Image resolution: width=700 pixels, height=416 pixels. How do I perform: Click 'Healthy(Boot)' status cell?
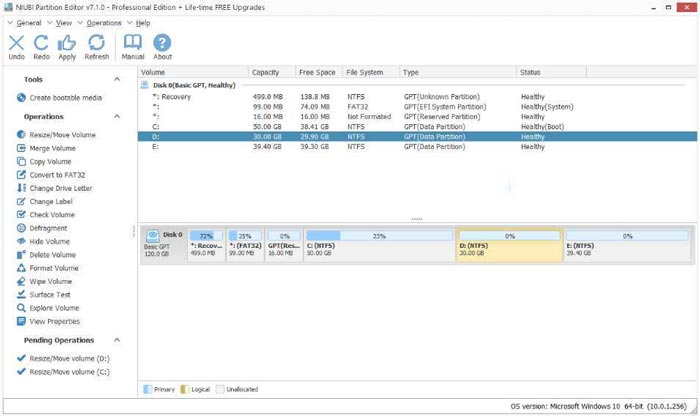[x=542, y=127]
